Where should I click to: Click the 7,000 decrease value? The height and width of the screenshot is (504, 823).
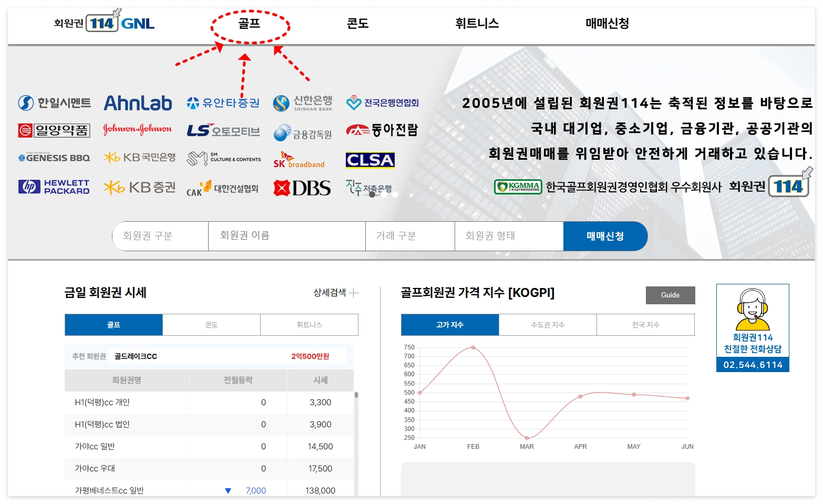point(256,490)
